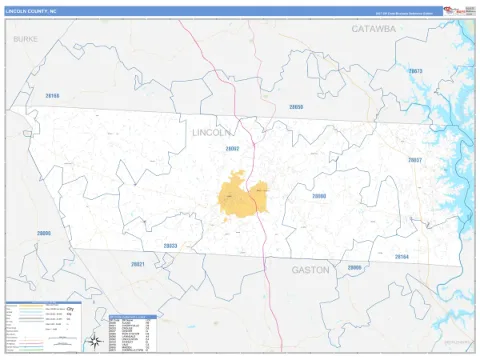480x360 pixels.
Task: Select the ZIP code label 28092
Action: tap(232, 149)
